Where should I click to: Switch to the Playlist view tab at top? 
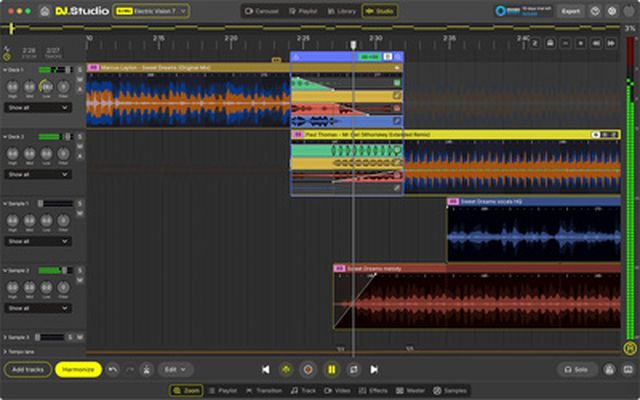[x=303, y=11]
